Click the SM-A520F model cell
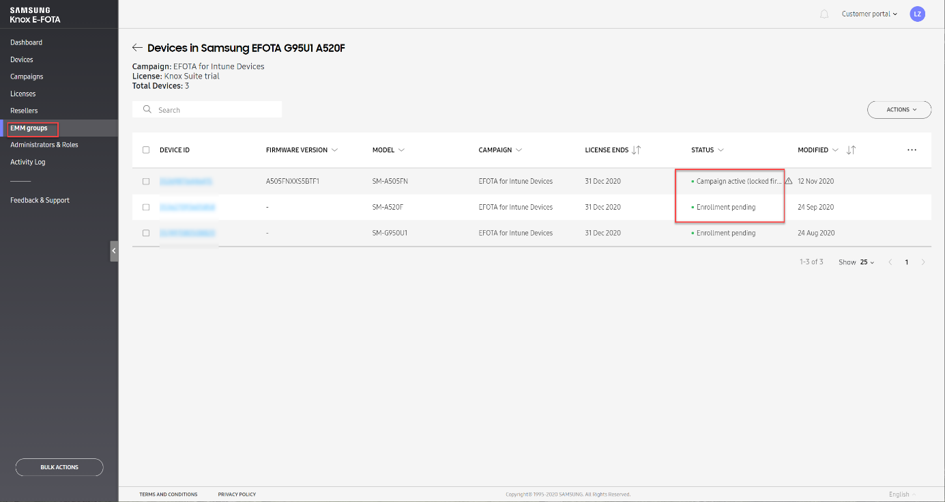Screen dimensions: 945x502 (388, 207)
